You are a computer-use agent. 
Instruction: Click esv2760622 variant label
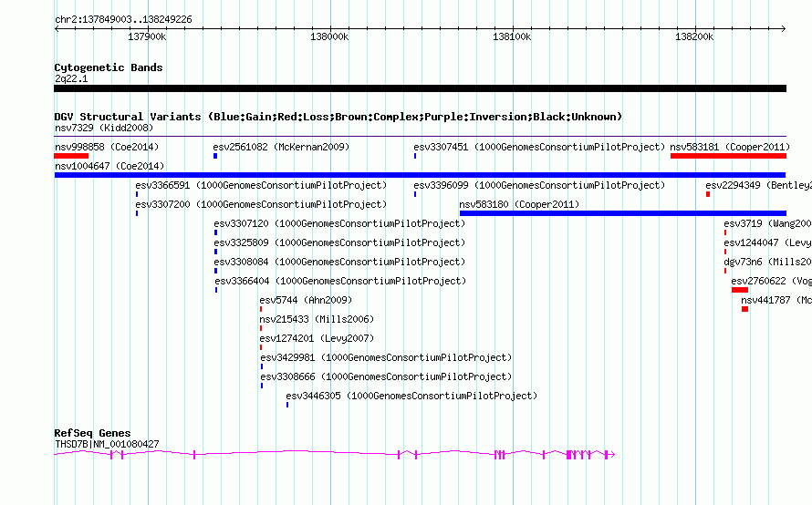click(771, 281)
